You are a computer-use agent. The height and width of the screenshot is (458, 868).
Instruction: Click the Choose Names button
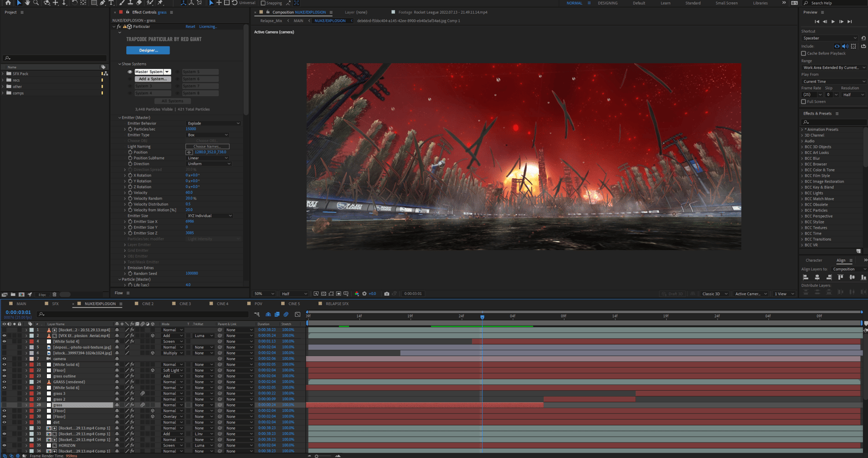click(x=207, y=146)
